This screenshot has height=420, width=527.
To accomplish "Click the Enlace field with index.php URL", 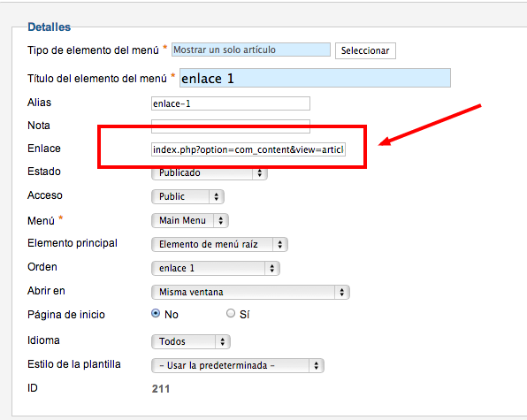I will [x=248, y=149].
